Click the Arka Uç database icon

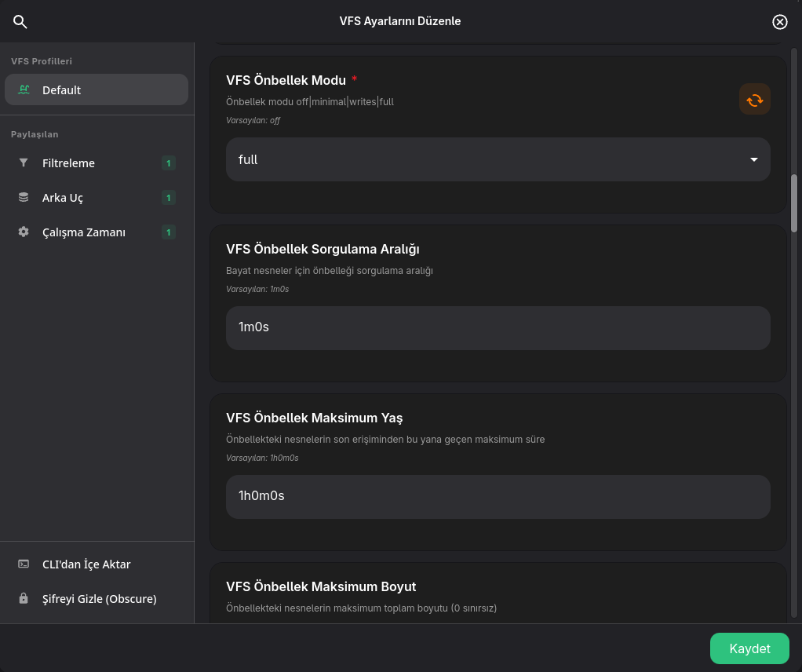(24, 197)
